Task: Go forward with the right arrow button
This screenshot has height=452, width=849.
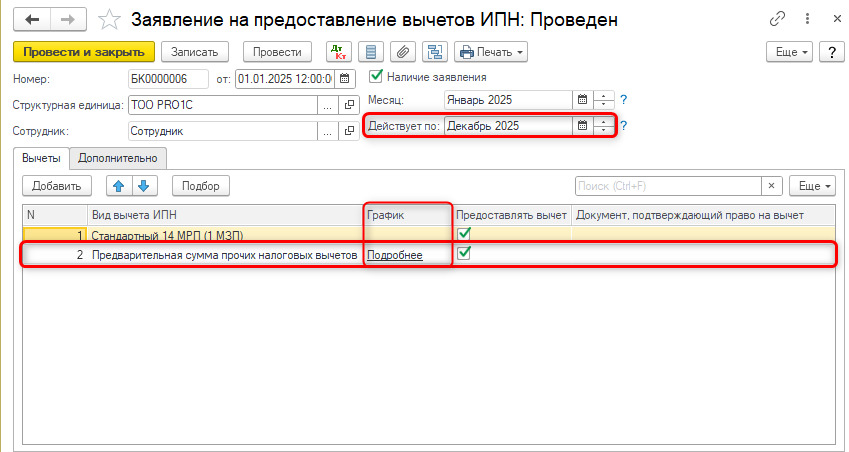Action: point(68,20)
